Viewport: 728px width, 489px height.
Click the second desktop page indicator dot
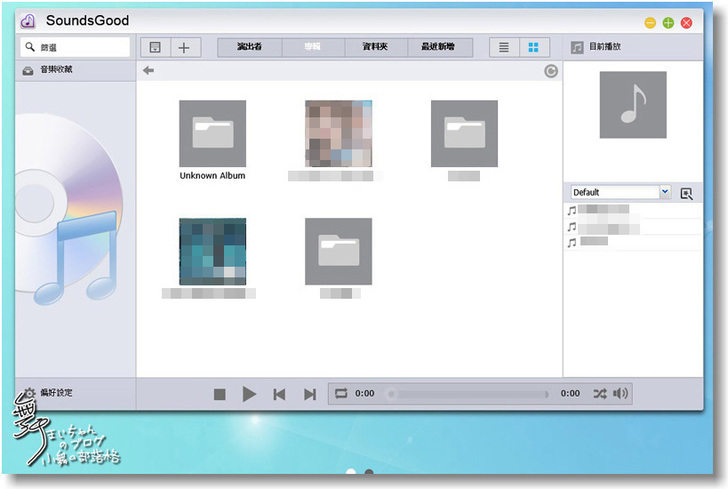click(x=369, y=472)
